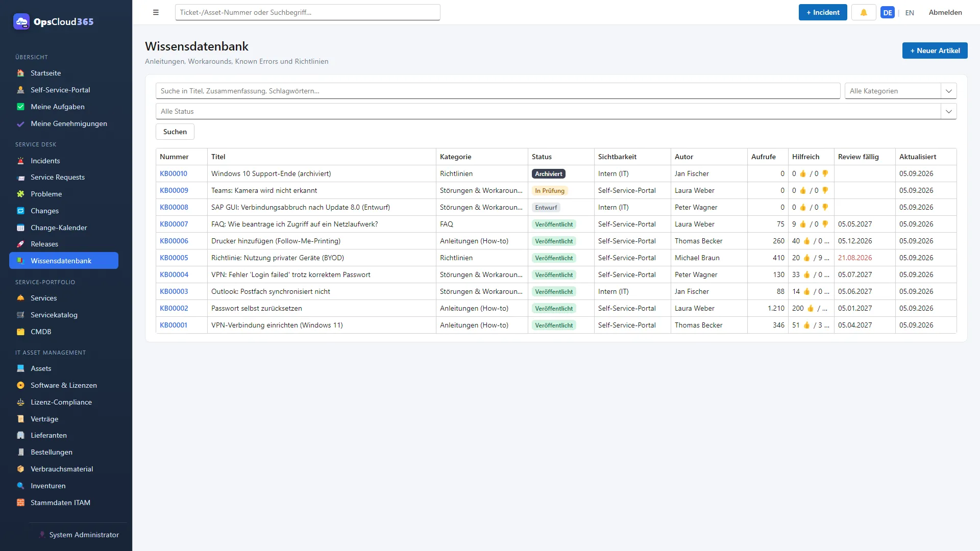Click the Inventuren magnifier icon

coord(20,486)
